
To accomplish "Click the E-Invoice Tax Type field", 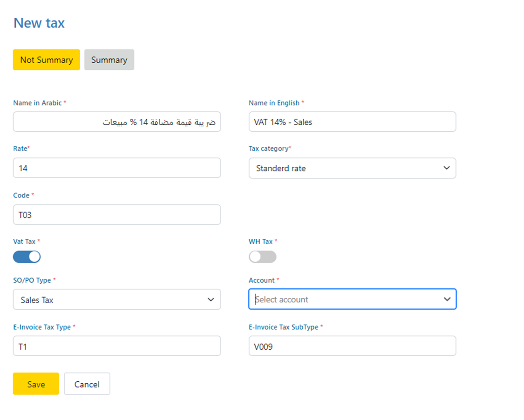I will [x=116, y=346].
